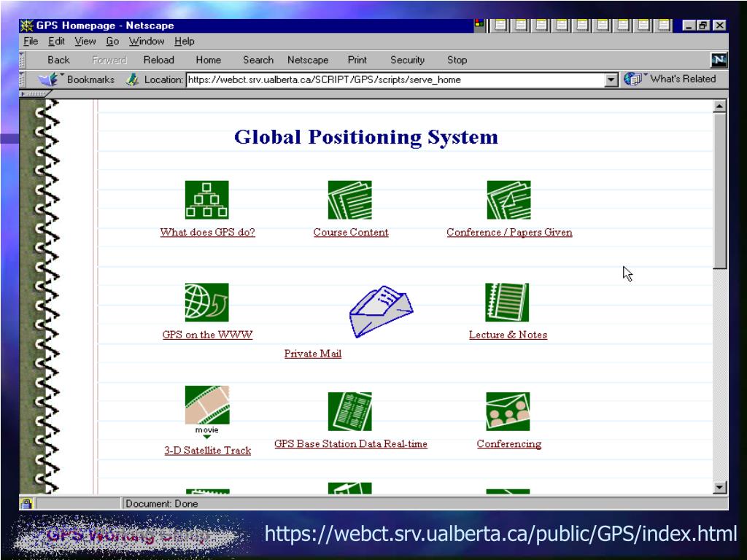Click the Conferencing people icon
747x560 pixels.
coord(508,411)
